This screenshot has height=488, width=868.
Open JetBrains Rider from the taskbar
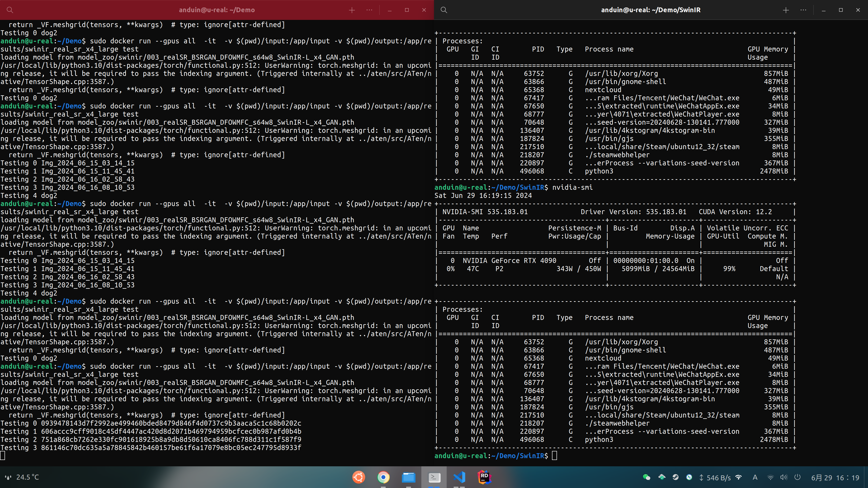484,477
